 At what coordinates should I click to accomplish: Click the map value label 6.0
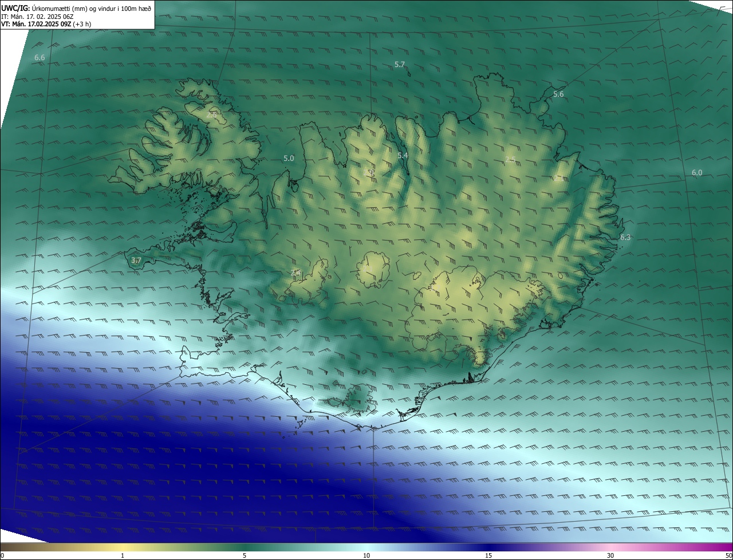coord(697,172)
